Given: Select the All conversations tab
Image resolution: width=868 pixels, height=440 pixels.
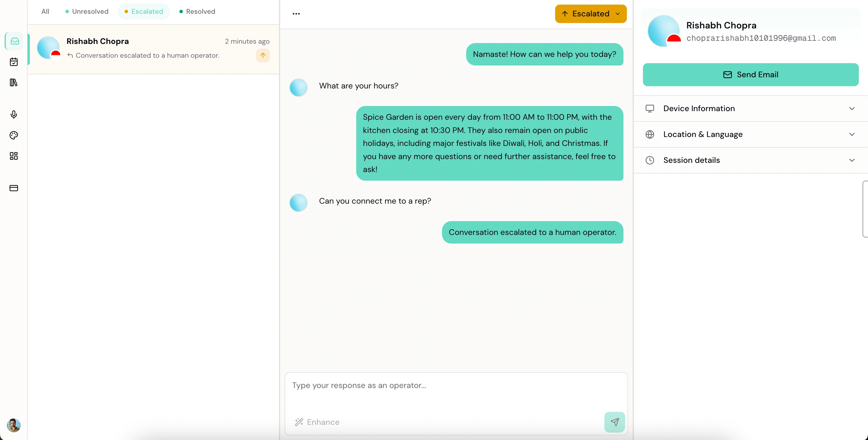Looking at the screenshot, I should click(45, 11).
